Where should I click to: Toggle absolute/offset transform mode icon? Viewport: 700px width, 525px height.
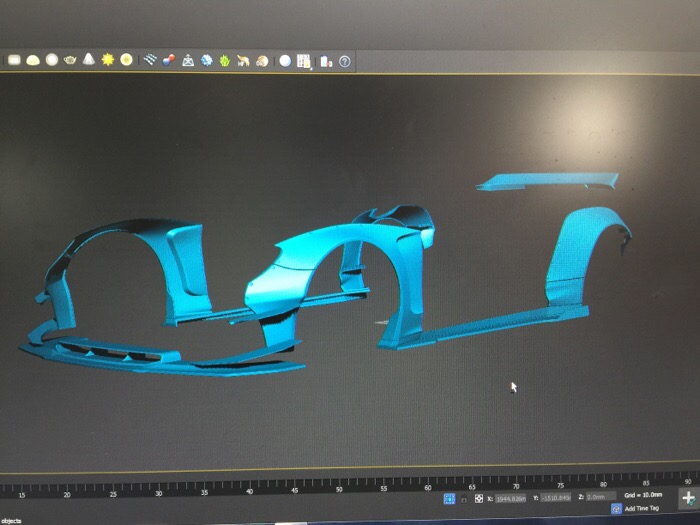(x=479, y=498)
